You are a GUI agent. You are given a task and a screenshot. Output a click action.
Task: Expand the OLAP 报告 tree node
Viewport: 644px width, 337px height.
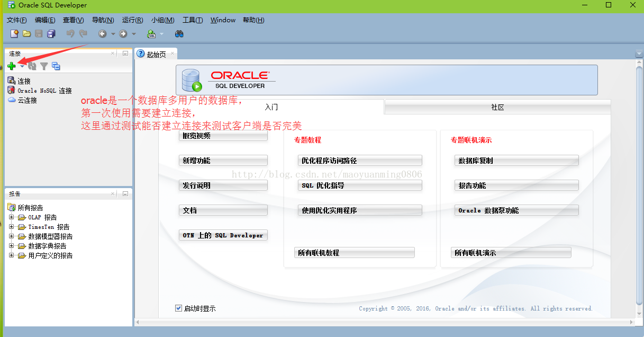pyautogui.click(x=11, y=217)
